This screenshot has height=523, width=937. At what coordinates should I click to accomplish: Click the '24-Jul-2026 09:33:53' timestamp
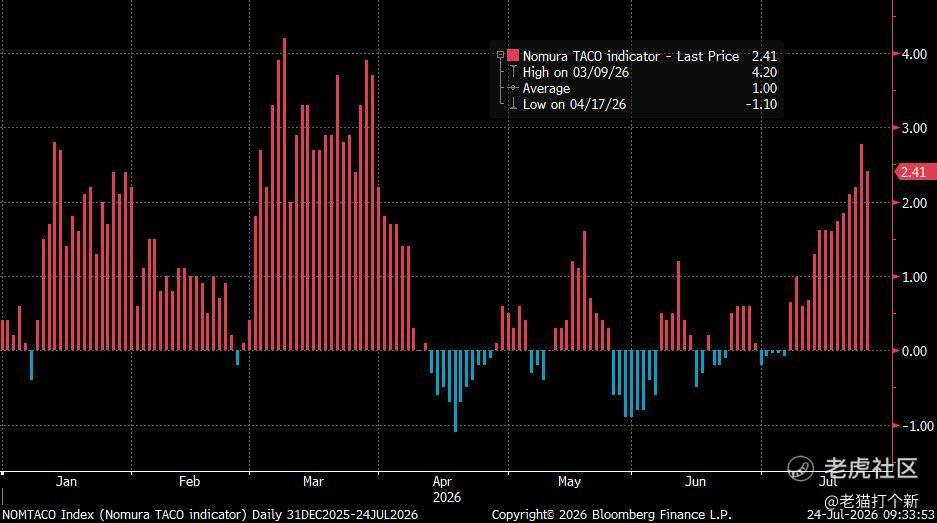pyautogui.click(x=871, y=515)
